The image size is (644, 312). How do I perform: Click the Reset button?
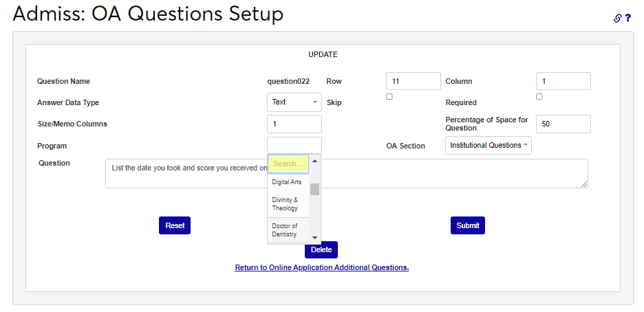click(x=175, y=225)
